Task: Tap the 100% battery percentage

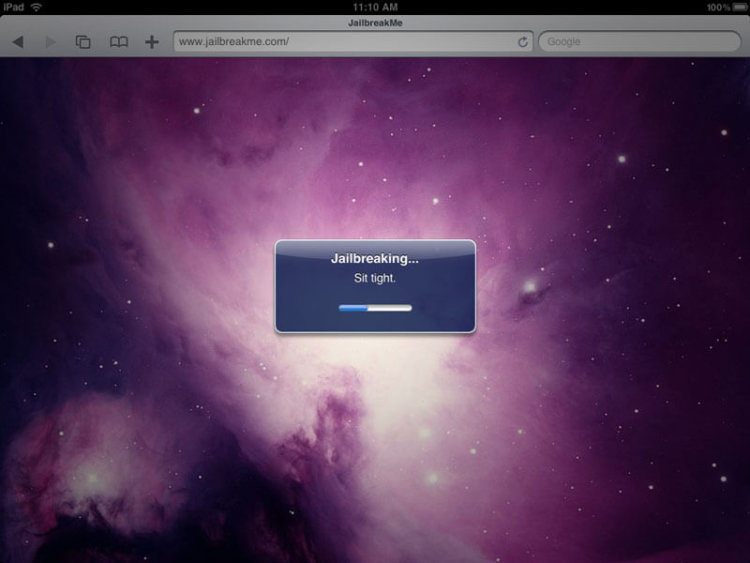Action: [718, 7]
